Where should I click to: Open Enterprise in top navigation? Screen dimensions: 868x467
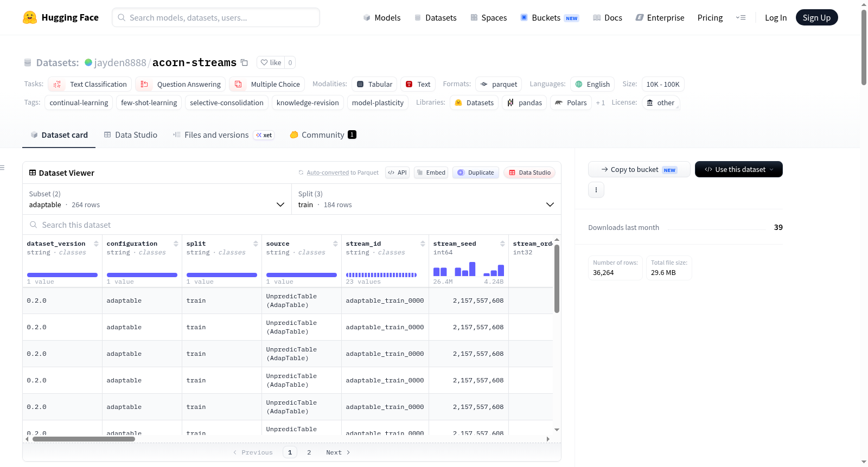tap(660, 17)
